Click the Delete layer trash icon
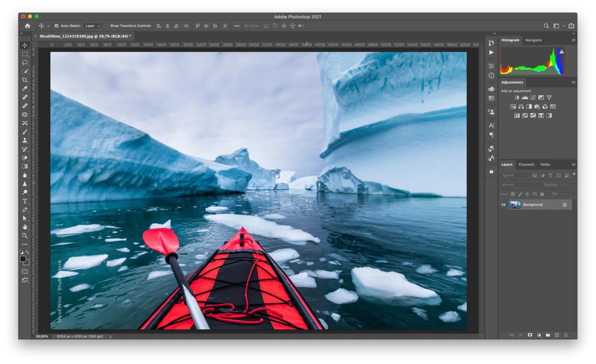The image size is (596, 364). coord(566,335)
